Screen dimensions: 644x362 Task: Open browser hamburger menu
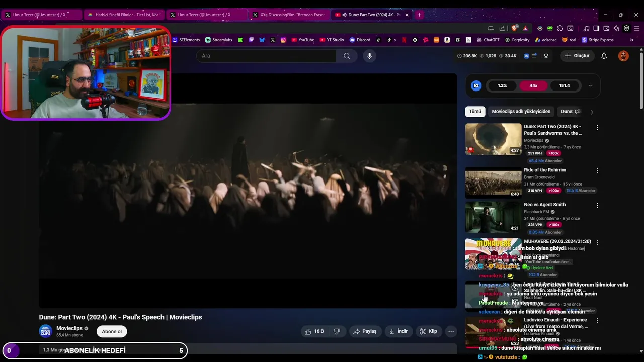[x=636, y=28]
